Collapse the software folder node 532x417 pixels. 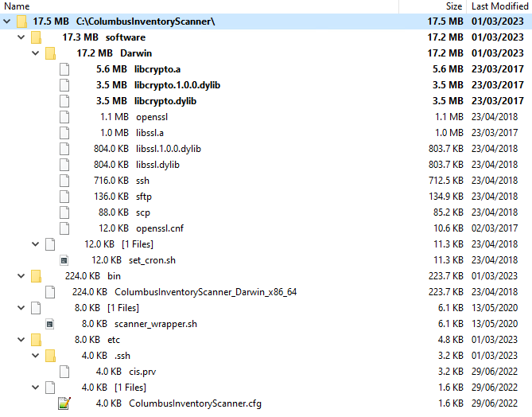[x=21, y=37]
